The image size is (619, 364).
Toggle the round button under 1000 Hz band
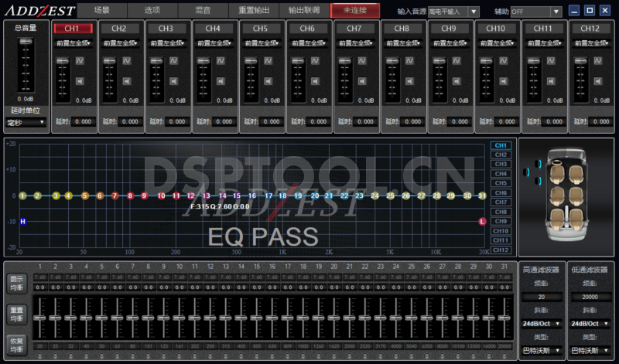click(x=303, y=356)
